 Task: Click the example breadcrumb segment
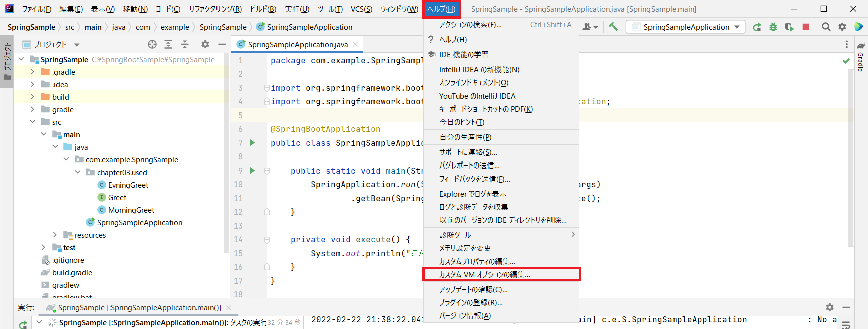[x=175, y=27]
